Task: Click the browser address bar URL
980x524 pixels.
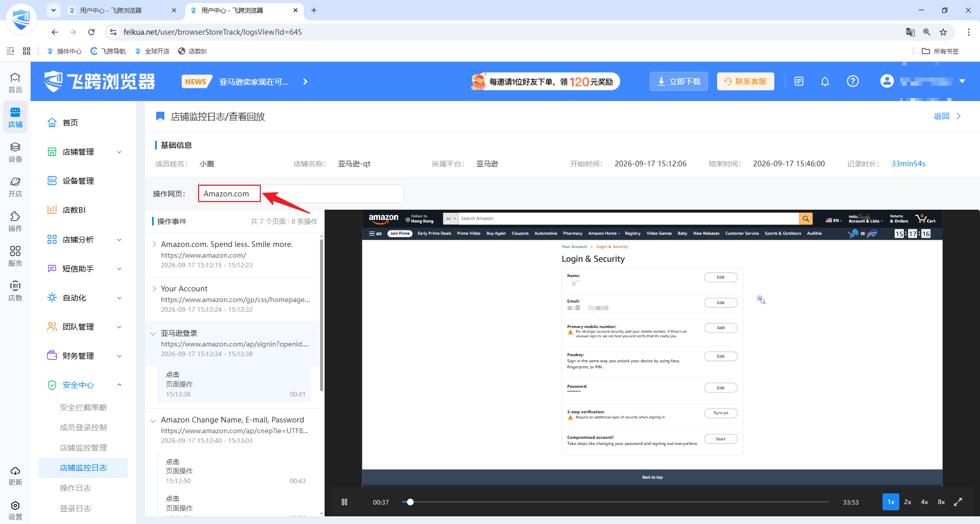Action: (x=212, y=32)
